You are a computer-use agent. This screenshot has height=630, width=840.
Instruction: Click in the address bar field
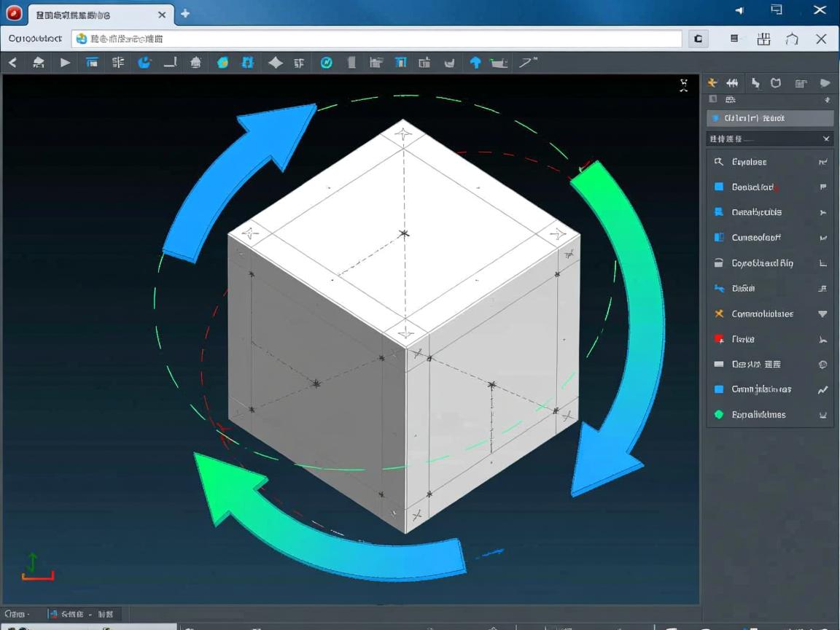pos(379,39)
